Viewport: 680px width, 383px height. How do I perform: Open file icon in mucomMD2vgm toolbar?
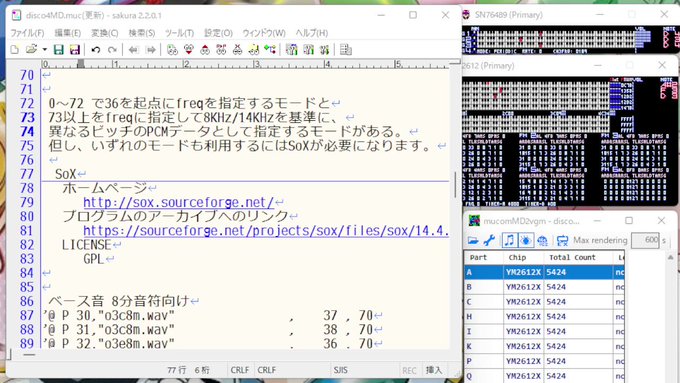tap(473, 240)
